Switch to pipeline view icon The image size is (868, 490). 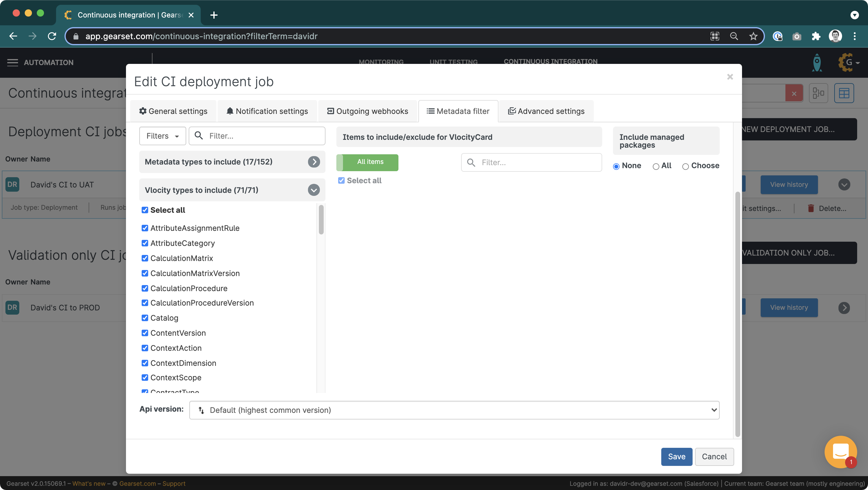tap(818, 93)
